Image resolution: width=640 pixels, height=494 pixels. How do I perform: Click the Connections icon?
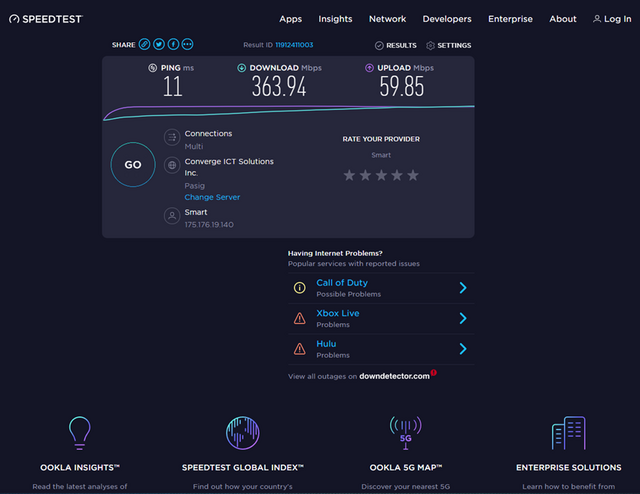(172, 137)
